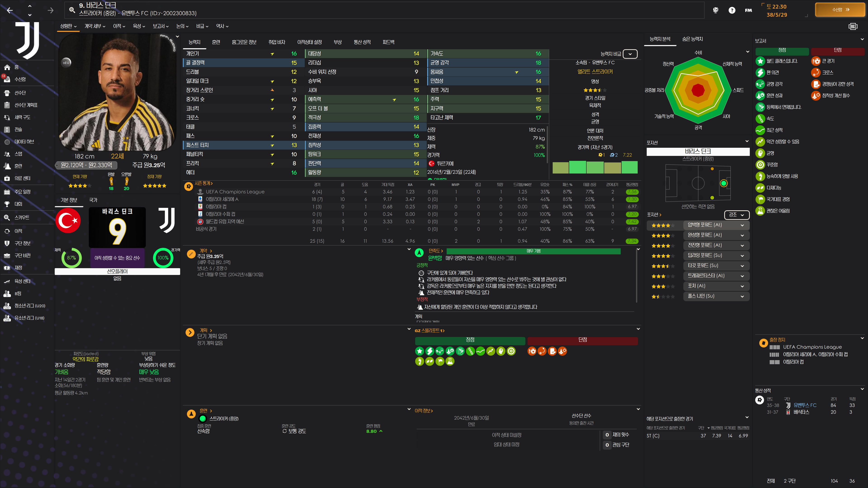Open the 스탭 staff sidebar item
868x488 pixels.
(x=18, y=154)
